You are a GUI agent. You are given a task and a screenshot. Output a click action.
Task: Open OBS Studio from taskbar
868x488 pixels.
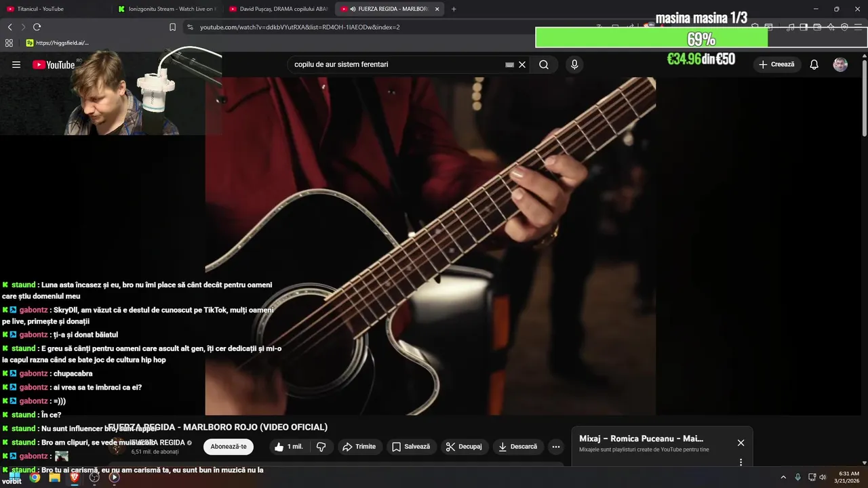94,477
